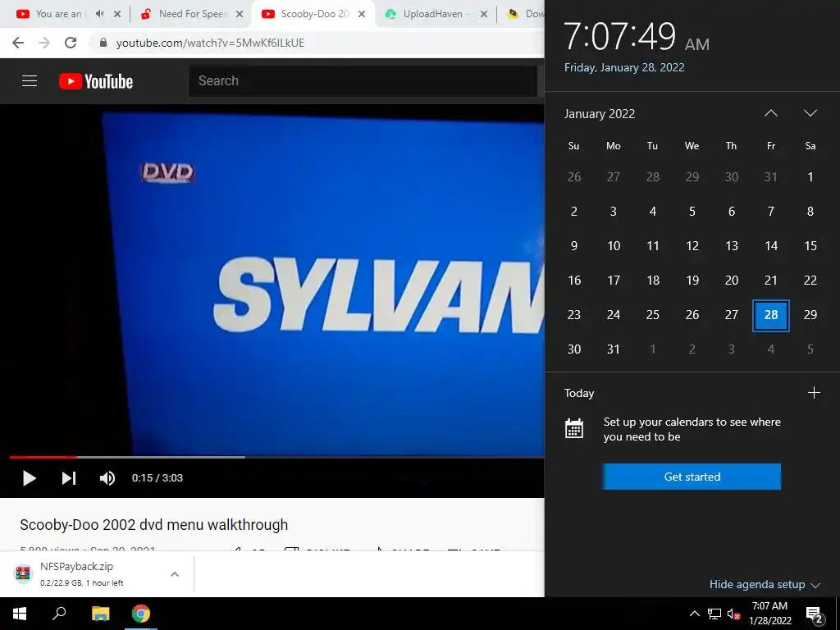Add an event with the plus icon
This screenshot has width=840, height=630.
tap(814, 393)
